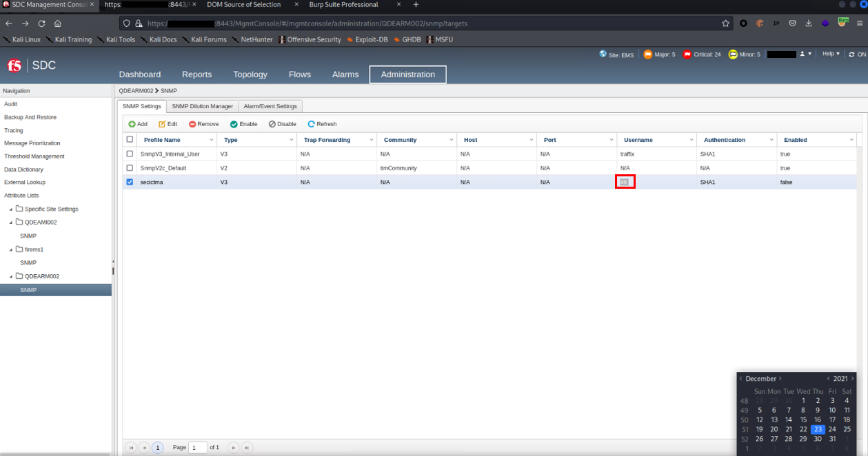Click the green Add profile icon
The width and height of the screenshot is (868, 456).
point(132,124)
